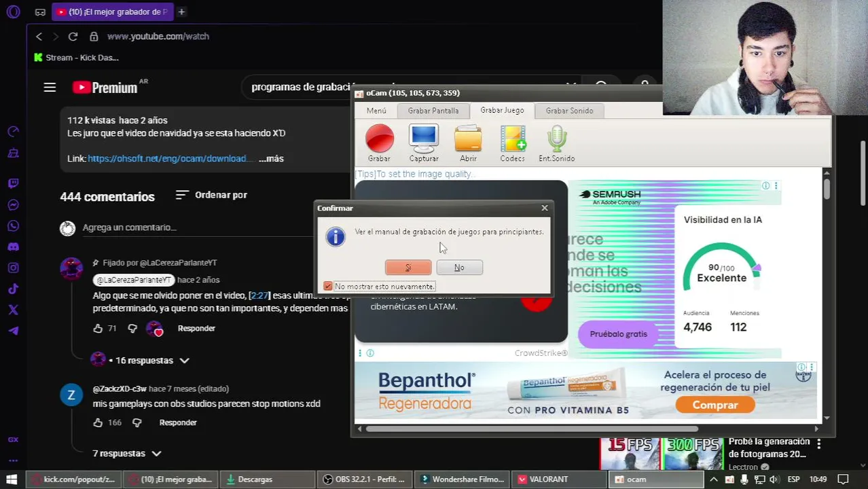Decline the dialog with No button
The height and width of the screenshot is (489, 868).
[459, 268]
